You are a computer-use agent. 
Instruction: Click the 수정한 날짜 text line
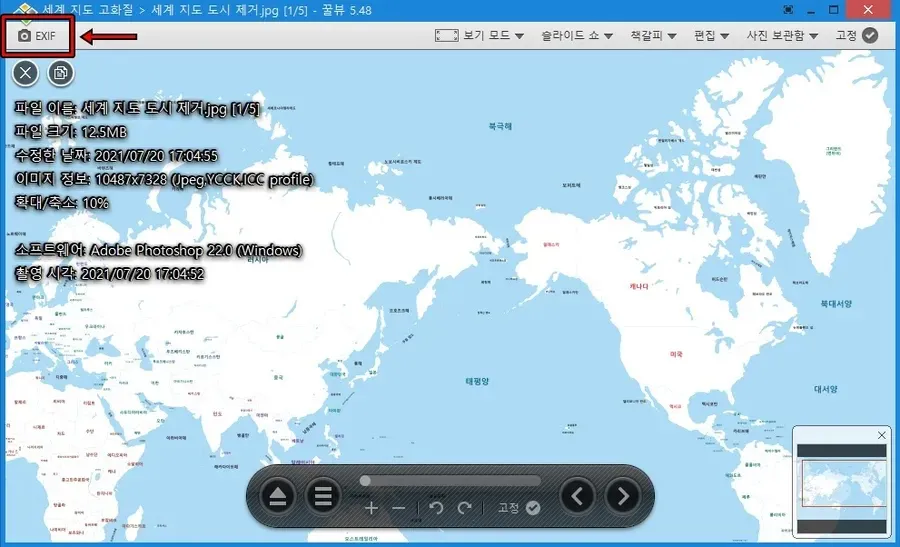tap(116, 156)
